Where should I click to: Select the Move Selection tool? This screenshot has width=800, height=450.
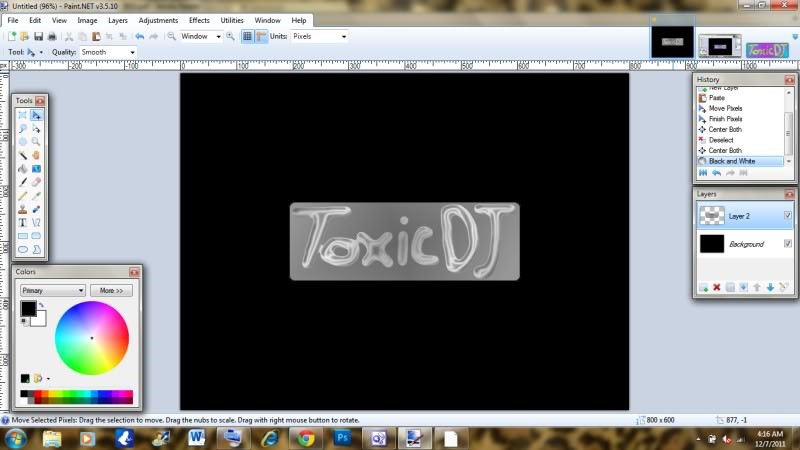(36, 129)
